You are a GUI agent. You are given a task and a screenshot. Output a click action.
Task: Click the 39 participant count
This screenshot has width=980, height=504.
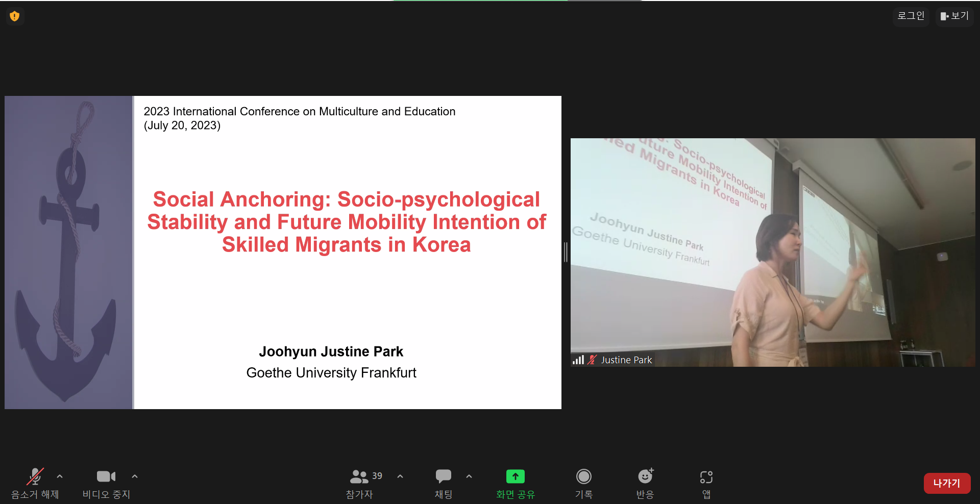click(377, 475)
